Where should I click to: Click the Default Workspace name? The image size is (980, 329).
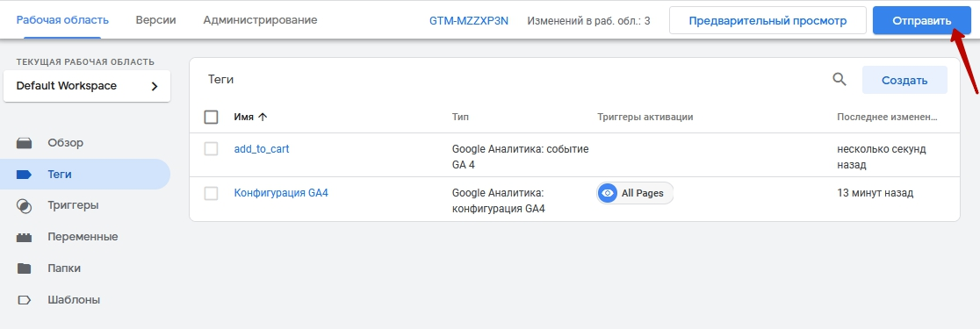66,86
